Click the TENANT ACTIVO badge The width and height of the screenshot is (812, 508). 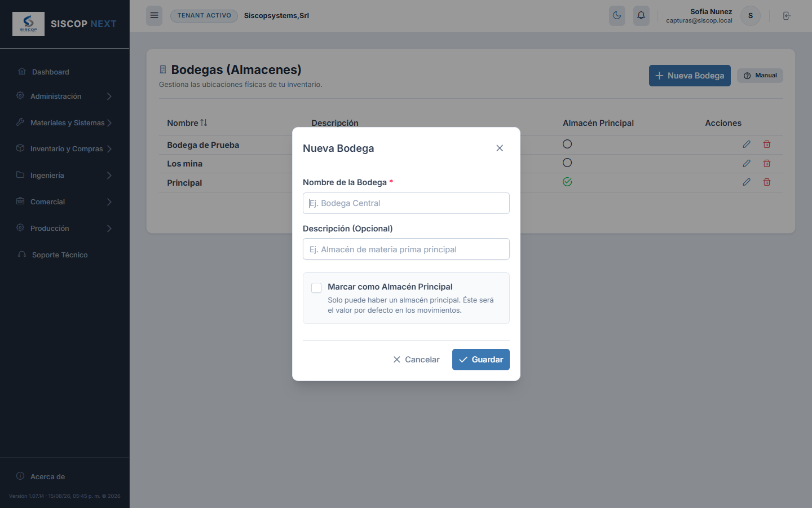(204, 16)
